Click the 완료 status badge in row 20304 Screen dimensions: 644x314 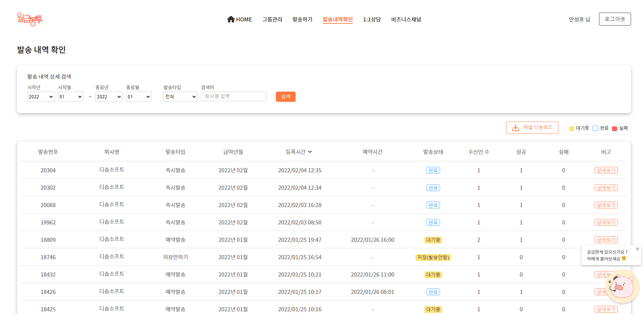point(433,170)
